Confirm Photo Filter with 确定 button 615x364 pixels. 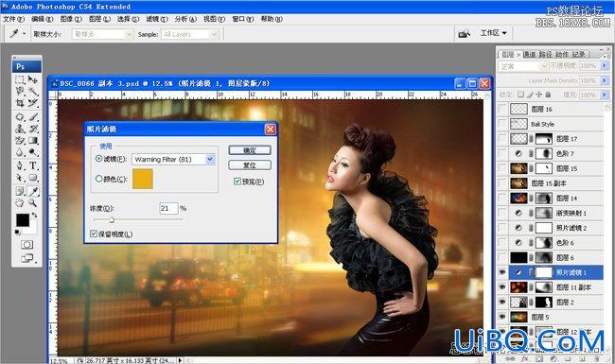click(x=250, y=150)
